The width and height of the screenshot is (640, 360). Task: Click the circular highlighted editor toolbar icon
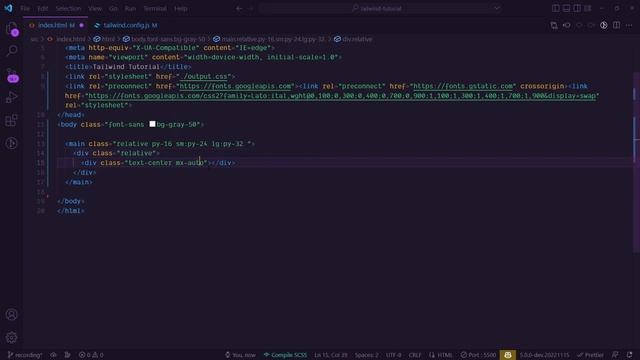click(604, 25)
